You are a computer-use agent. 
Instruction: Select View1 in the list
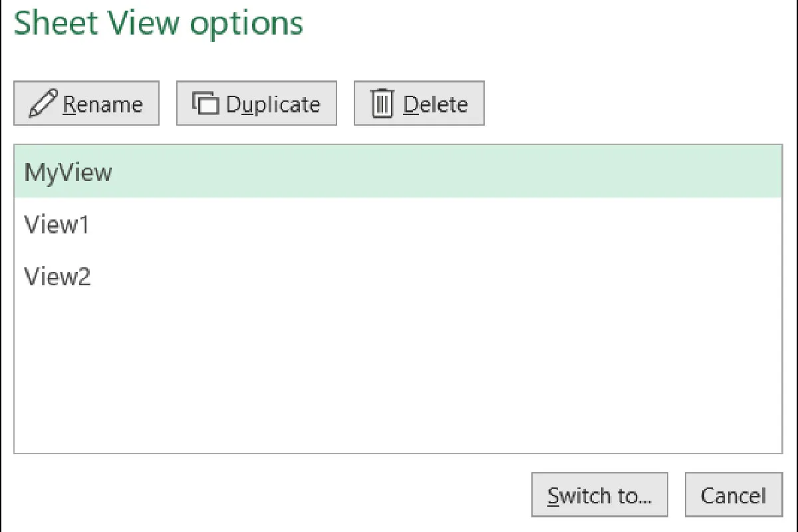[x=57, y=225]
